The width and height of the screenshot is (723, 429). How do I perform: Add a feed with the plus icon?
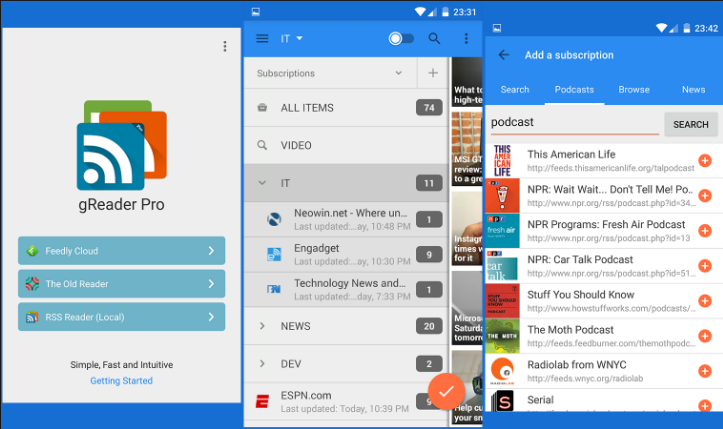[x=433, y=73]
